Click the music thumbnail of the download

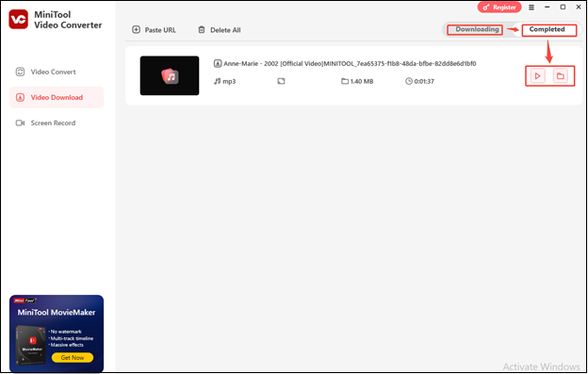tap(170, 75)
